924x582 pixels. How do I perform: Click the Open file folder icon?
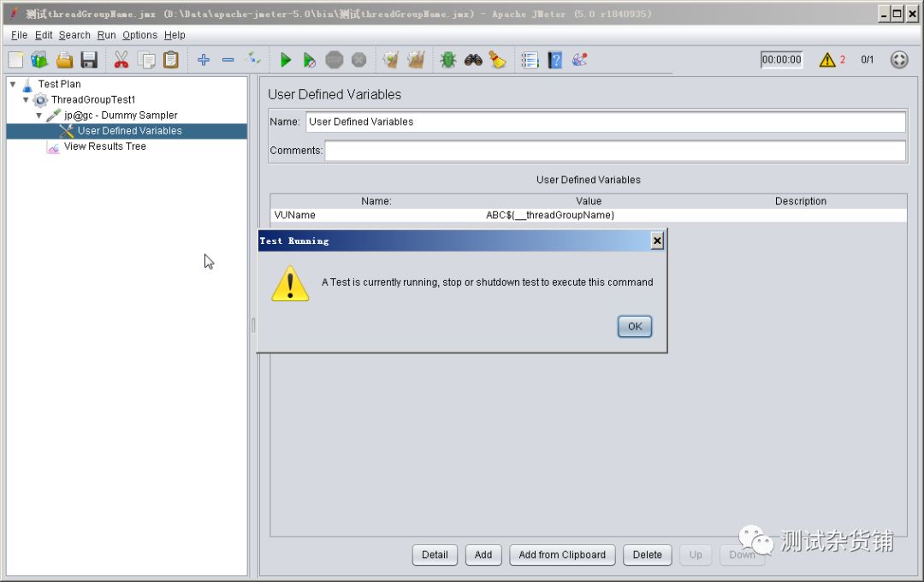pos(64,60)
